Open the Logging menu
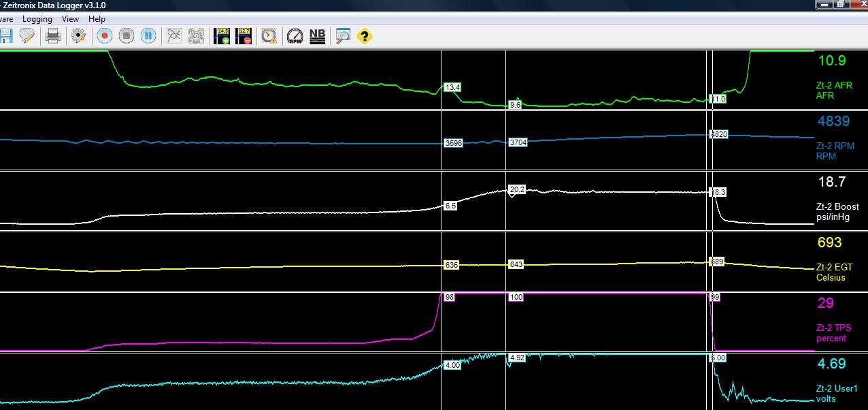Image resolution: width=868 pixels, height=410 pixels. 37,19
